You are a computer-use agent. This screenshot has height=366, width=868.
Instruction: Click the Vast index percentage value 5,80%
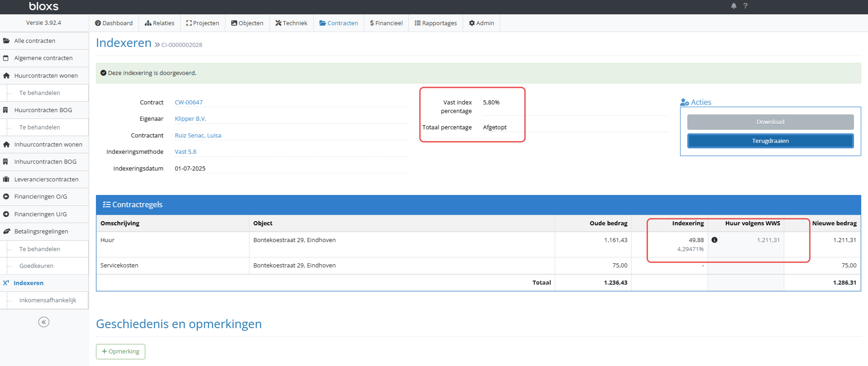(491, 102)
